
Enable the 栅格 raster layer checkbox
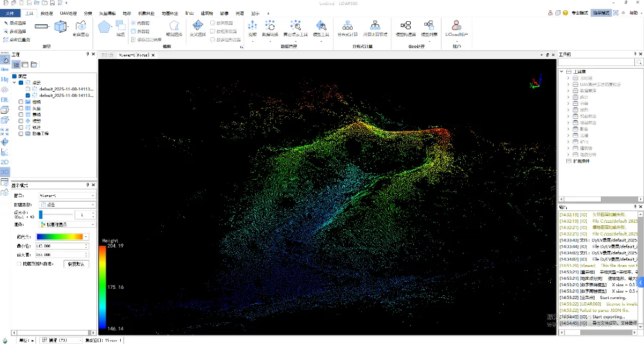[21, 101]
